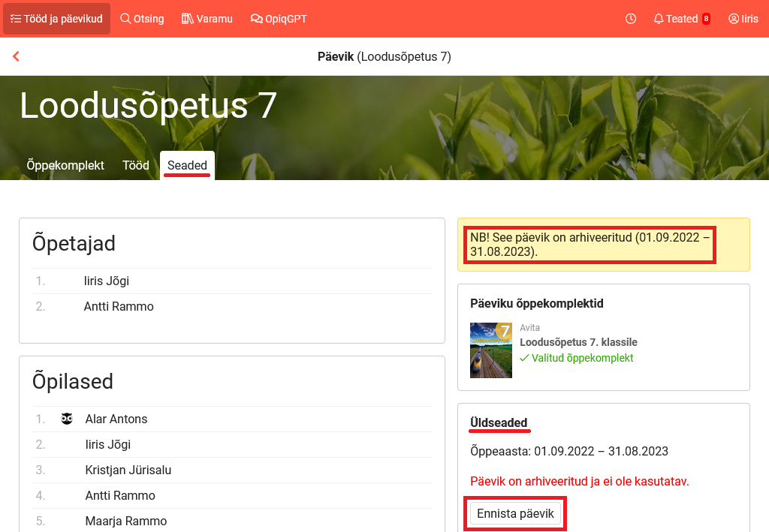Open Loodusõpetus 7. klassile textbook link
Image resolution: width=769 pixels, height=532 pixels.
[x=578, y=342]
